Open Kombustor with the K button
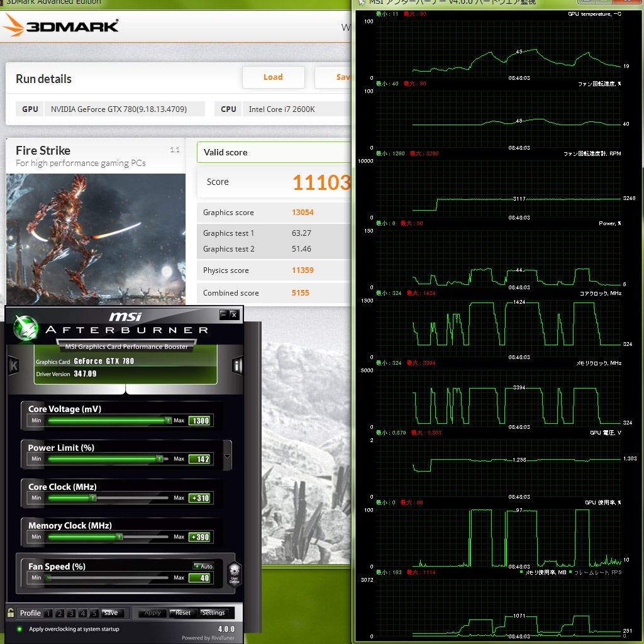 point(14,365)
